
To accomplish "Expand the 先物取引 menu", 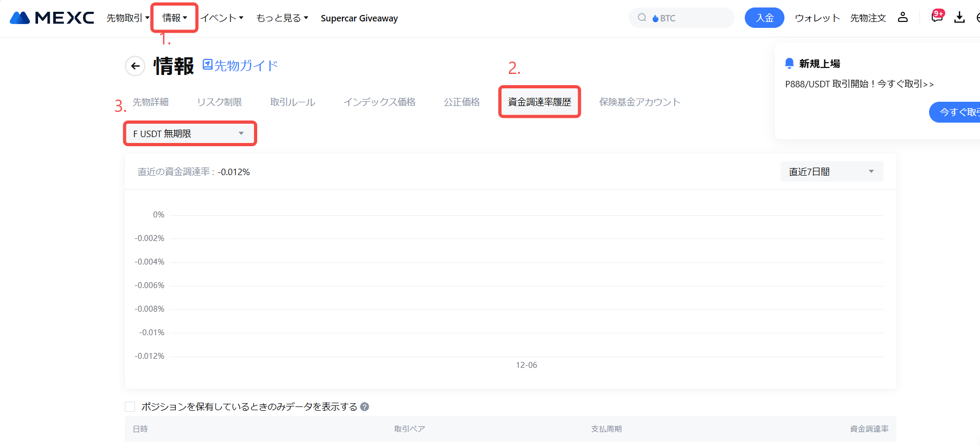I will click(x=128, y=18).
